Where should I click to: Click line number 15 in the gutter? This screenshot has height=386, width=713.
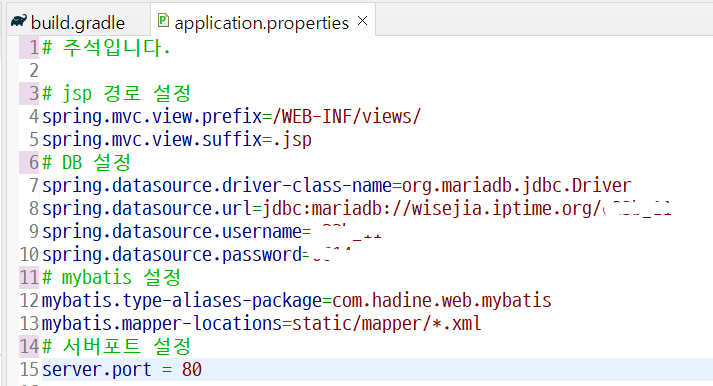click(29, 369)
